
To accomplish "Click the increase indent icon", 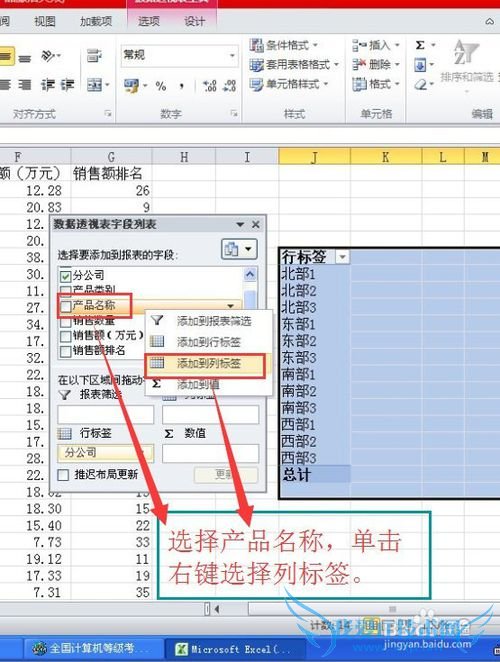I will [x=68, y=85].
